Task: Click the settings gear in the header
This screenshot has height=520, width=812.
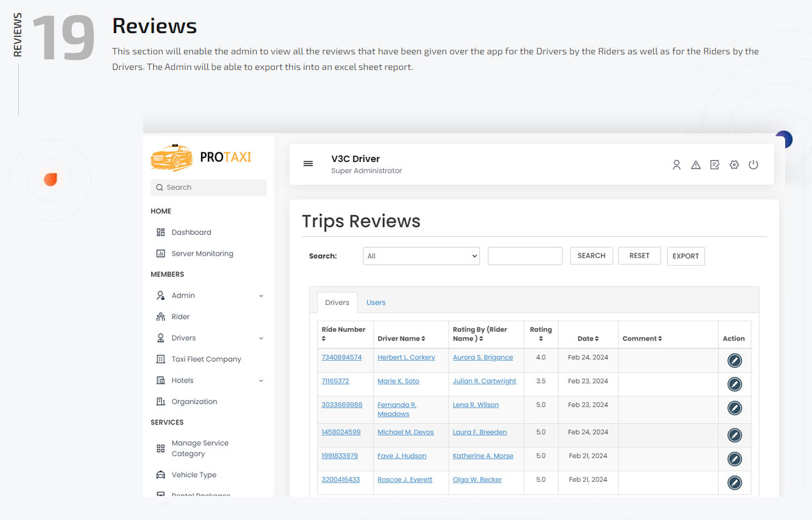Action: coord(734,164)
